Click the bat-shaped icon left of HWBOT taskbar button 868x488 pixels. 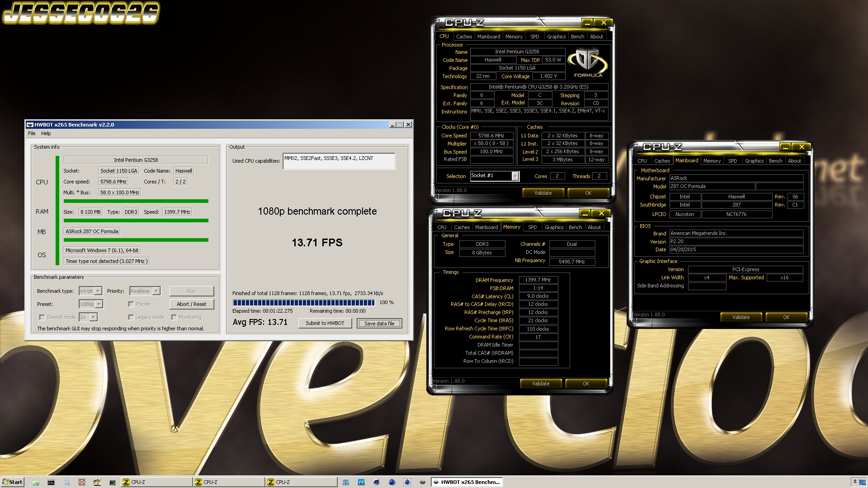coord(423,482)
